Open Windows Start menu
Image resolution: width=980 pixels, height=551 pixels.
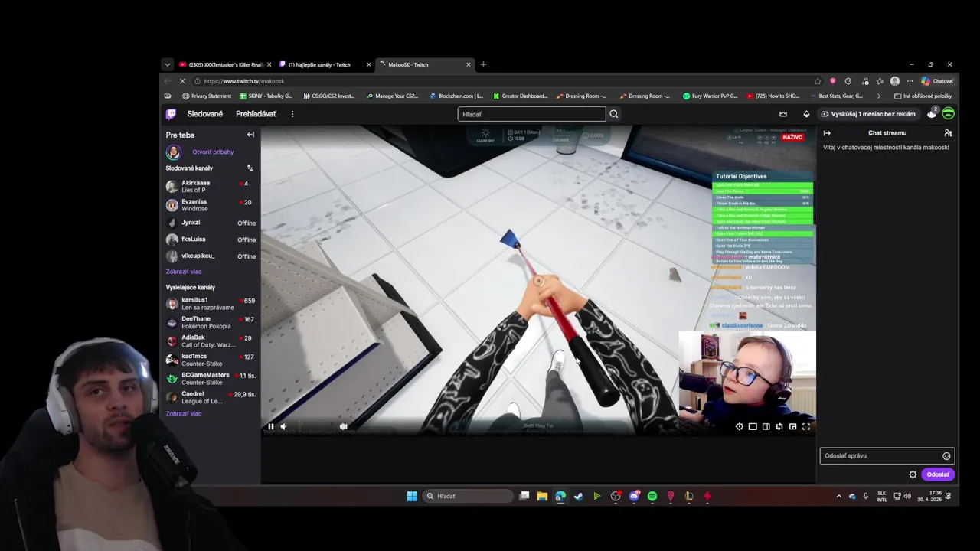pyautogui.click(x=412, y=496)
